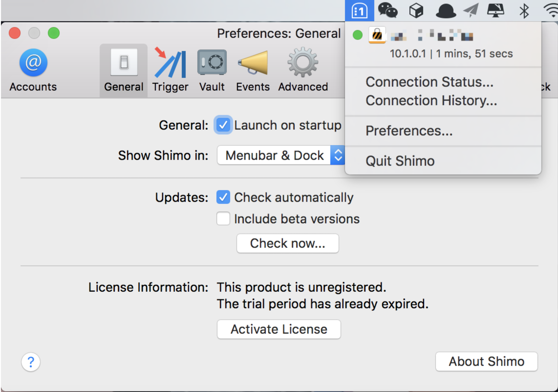Toggle Launch on startup checkbox
Image resolution: width=558 pixels, height=392 pixels.
[223, 125]
